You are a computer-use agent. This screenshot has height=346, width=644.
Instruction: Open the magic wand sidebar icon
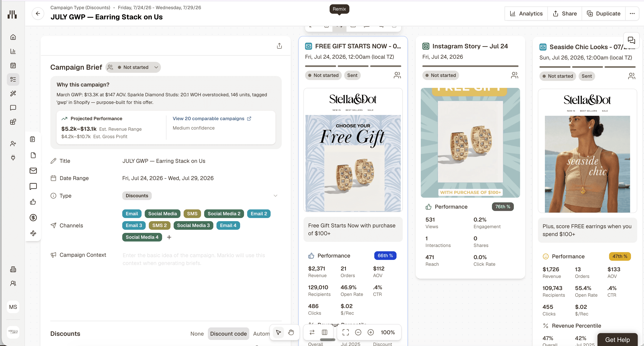13,94
